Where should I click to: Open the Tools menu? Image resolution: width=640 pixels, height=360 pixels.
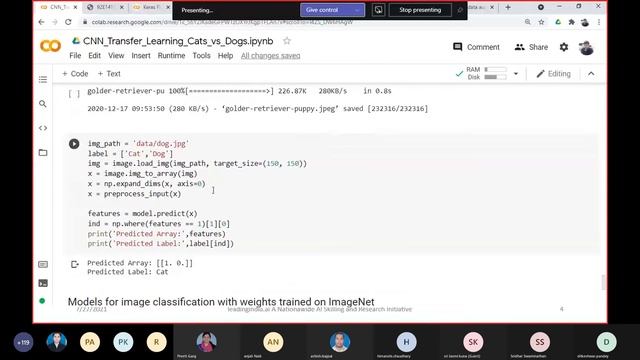click(x=202, y=56)
